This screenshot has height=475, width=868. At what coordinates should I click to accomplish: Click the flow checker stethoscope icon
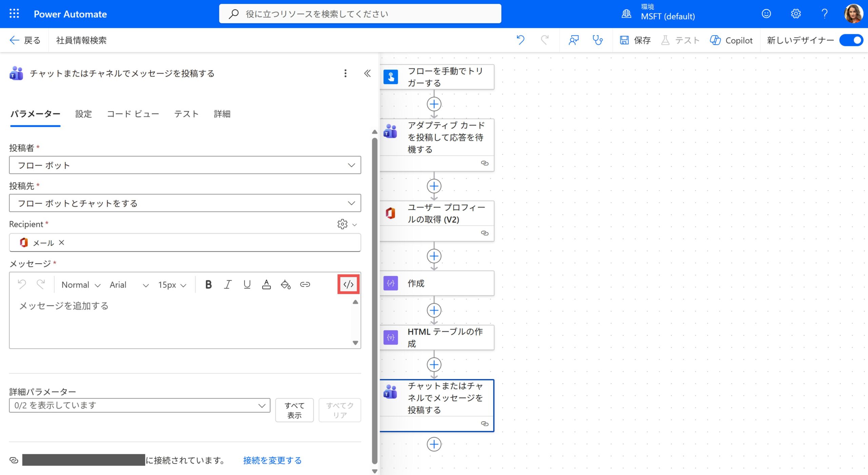coord(597,40)
